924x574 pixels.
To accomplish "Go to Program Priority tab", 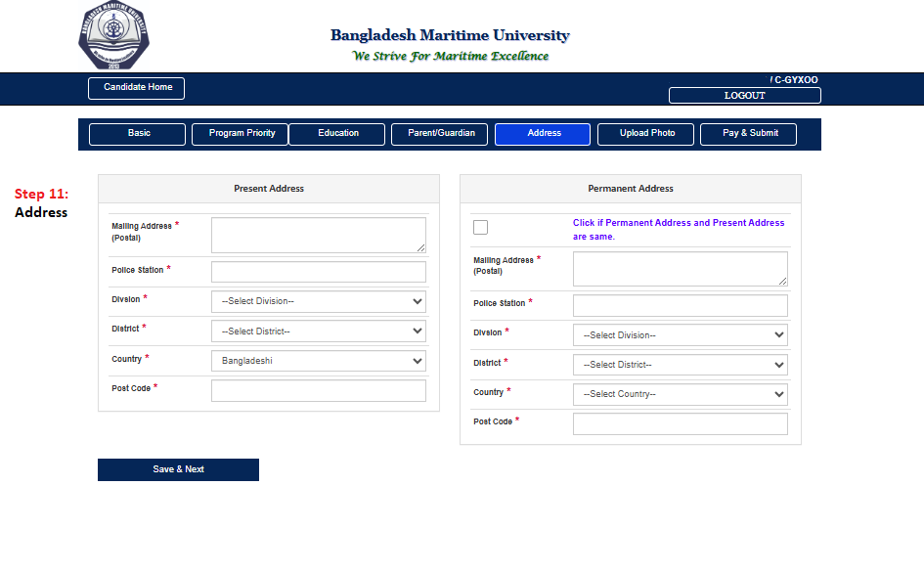I will click(241, 134).
